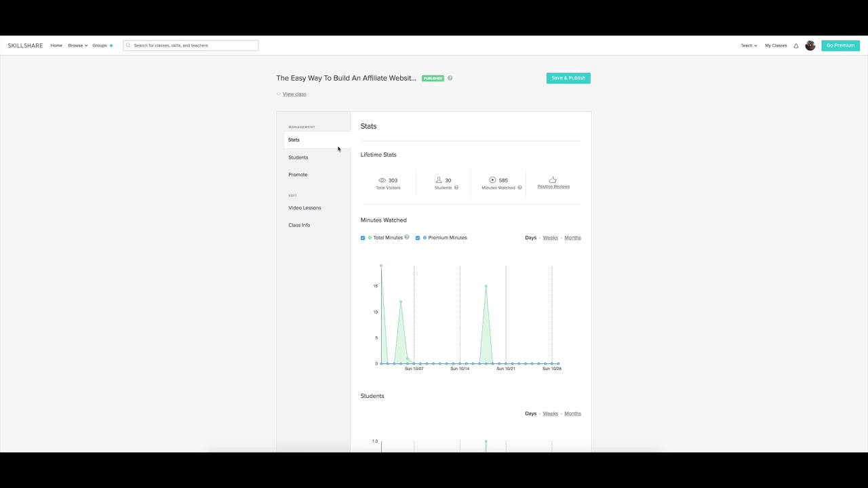Open Groups in top navigation
The width and height of the screenshot is (868, 488).
tap(100, 45)
